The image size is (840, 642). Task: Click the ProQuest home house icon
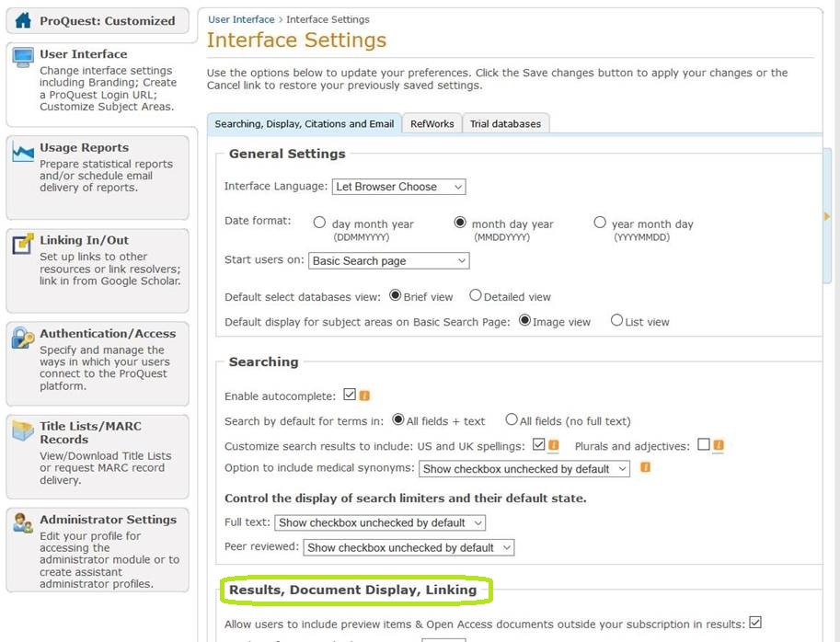(23, 20)
